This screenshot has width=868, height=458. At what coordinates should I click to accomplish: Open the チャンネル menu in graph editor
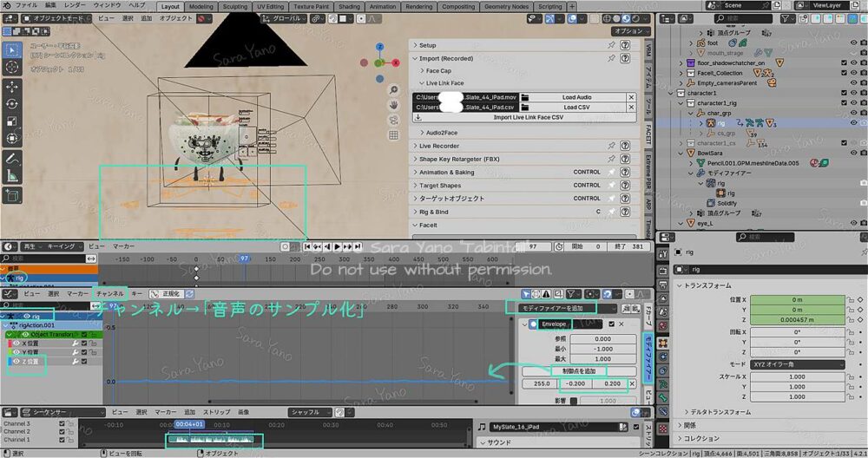[x=109, y=294]
